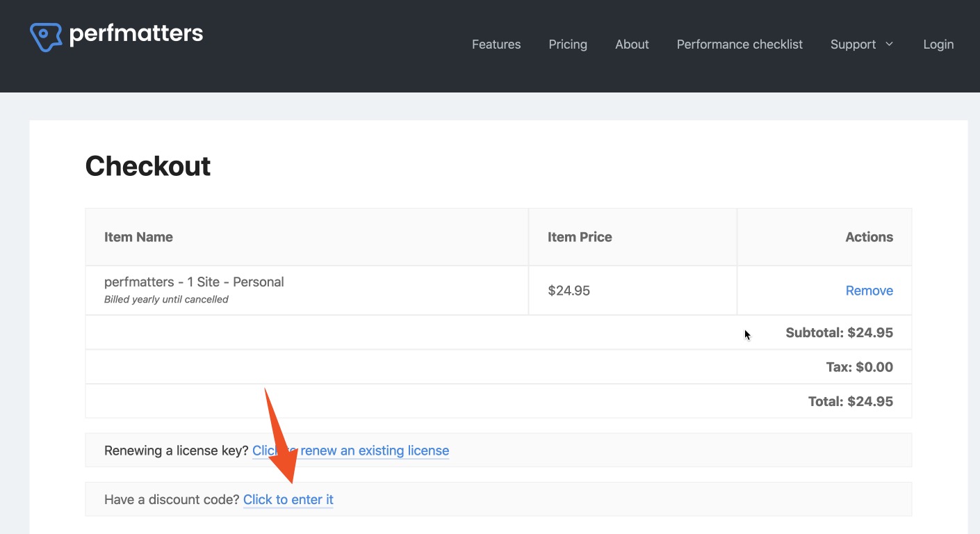Click the $24.95 item price cell
980x534 pixels.
(x=569, y=291)
